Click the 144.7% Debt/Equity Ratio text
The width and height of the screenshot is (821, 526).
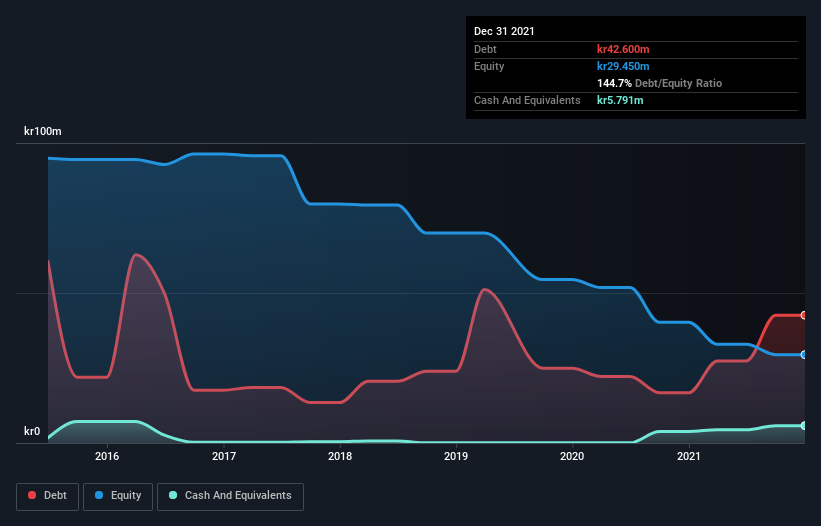click(659, 83)
